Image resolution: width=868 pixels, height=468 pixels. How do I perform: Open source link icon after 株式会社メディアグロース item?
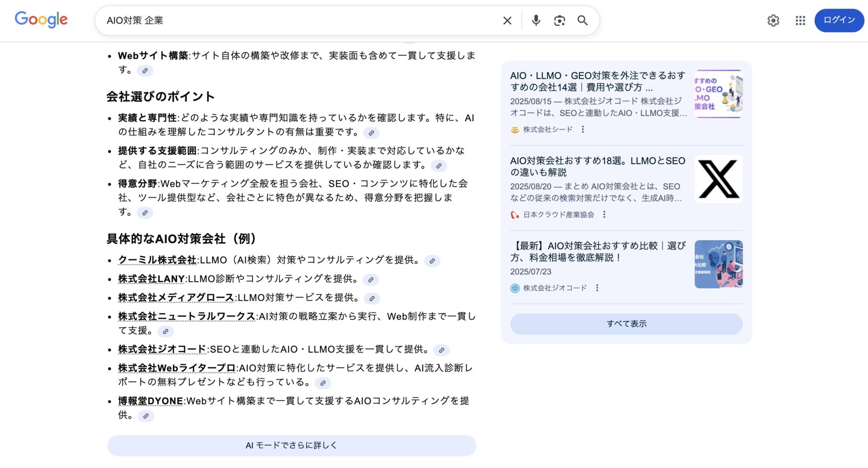372,298
